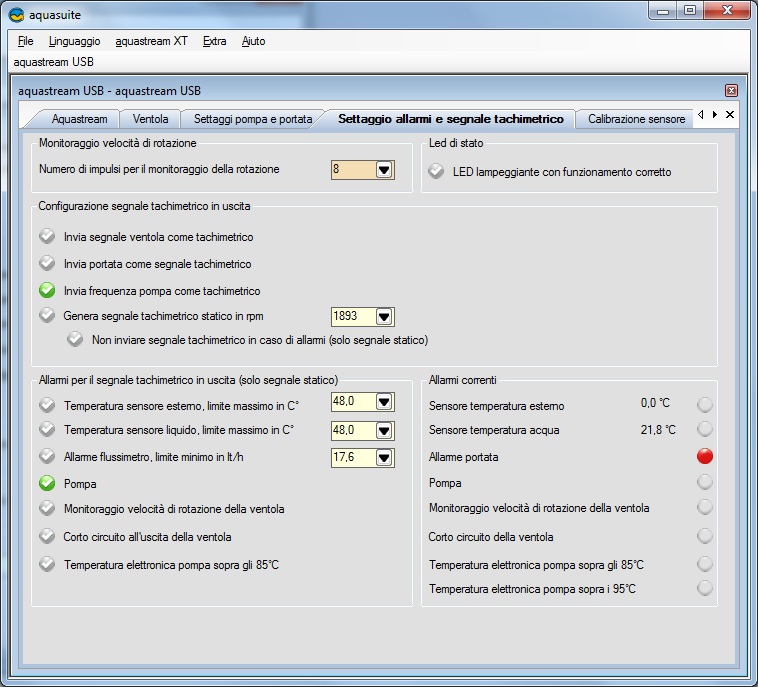Disable the Pompa alarm checkbox
Viewport: 758px width, 687px height.
point(47,483)
